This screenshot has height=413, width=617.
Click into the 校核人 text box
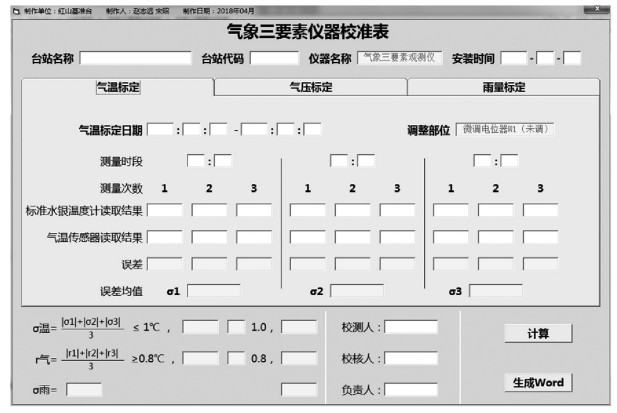coord(411,358)
